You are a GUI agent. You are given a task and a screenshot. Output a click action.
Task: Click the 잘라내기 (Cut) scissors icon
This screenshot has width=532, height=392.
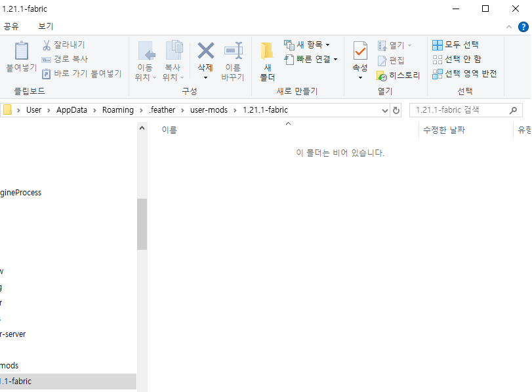coord(47,45)
